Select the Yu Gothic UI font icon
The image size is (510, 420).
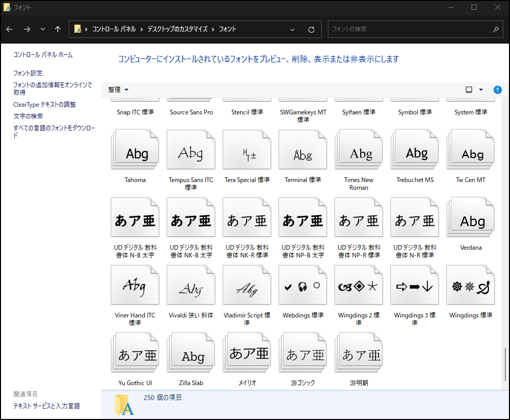(135, 353)
